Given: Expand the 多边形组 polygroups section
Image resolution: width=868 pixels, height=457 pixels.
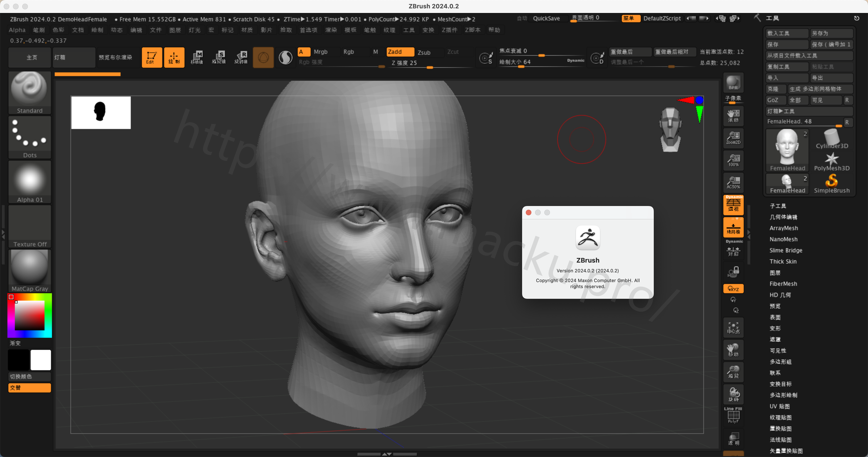Looking at the screenshot, I should click(780, 362).
